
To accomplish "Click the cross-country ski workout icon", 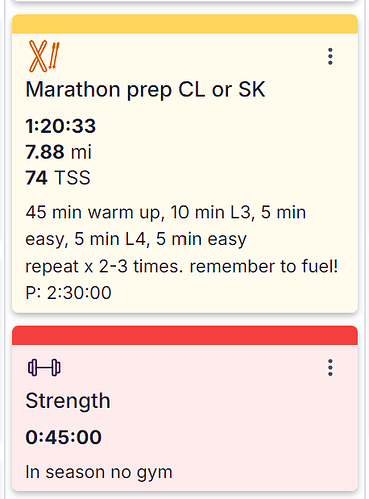I will point(44,56).
